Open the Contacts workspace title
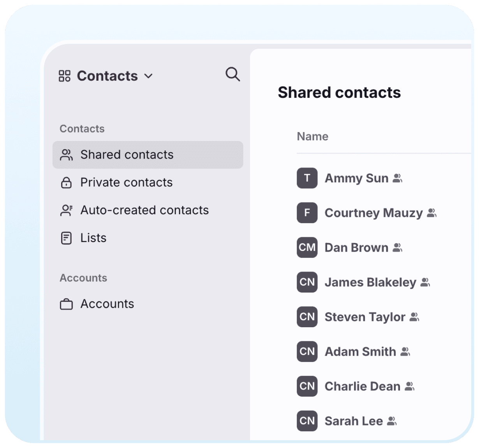Viewport: 479px width, 448px height. coord(107,76)
